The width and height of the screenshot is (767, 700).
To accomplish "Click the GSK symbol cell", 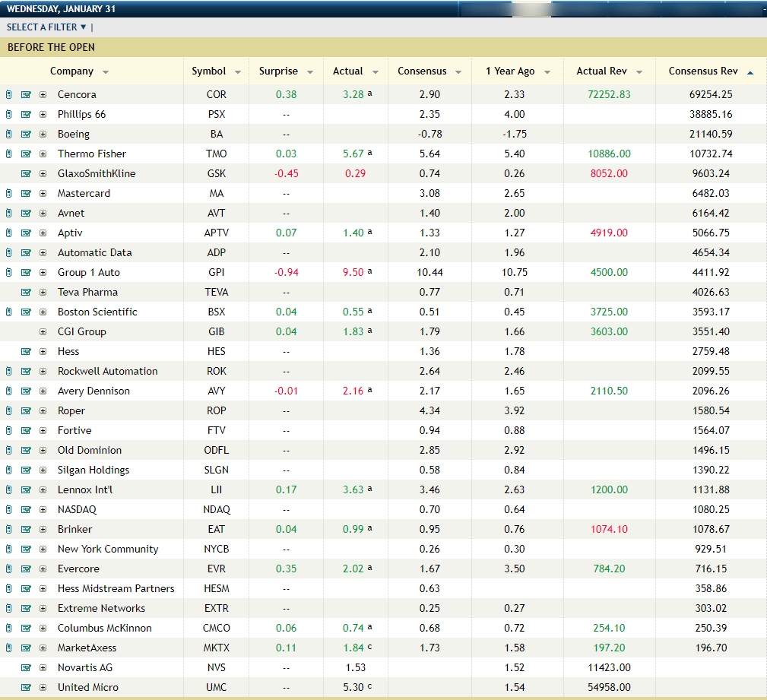I will [216, 173].
